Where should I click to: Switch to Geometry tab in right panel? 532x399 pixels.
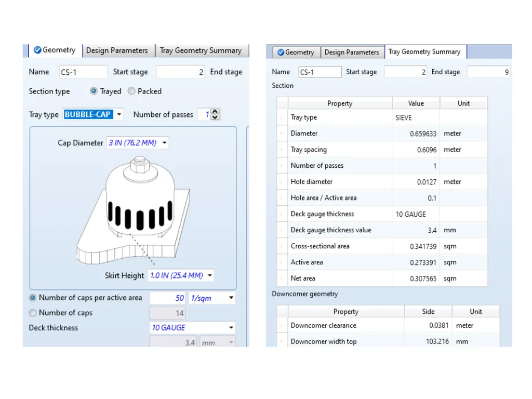click(296, 52)
